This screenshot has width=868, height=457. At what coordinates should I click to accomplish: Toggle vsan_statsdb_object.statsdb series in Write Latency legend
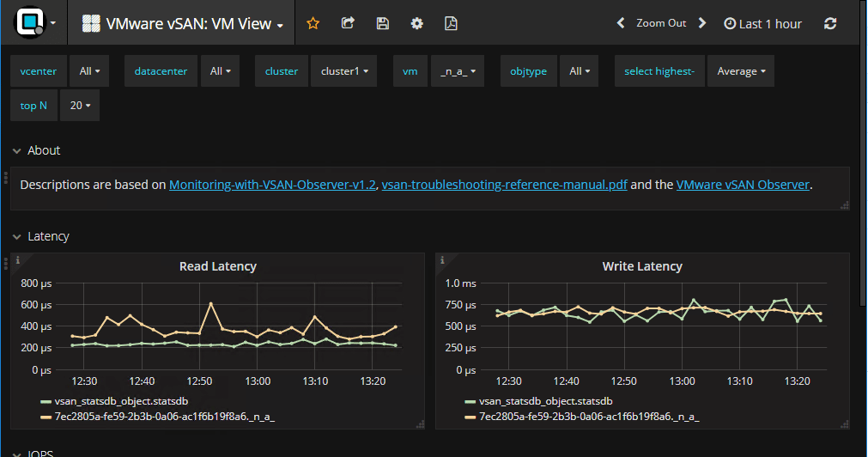tap(546, 401)
